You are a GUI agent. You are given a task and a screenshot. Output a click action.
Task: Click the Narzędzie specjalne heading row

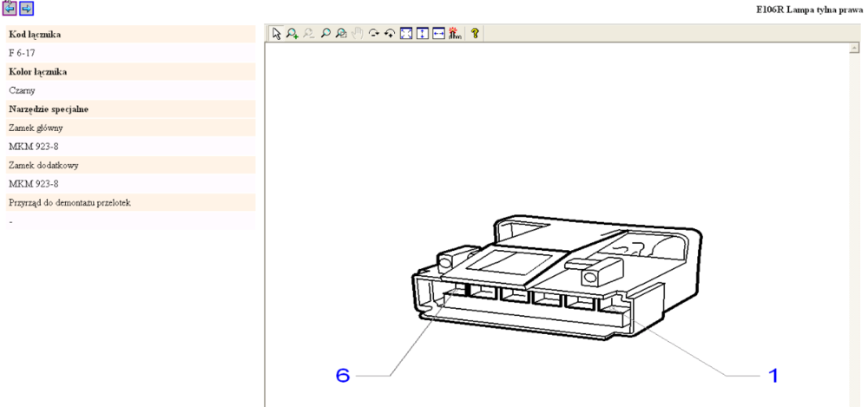tap(49, 108)
